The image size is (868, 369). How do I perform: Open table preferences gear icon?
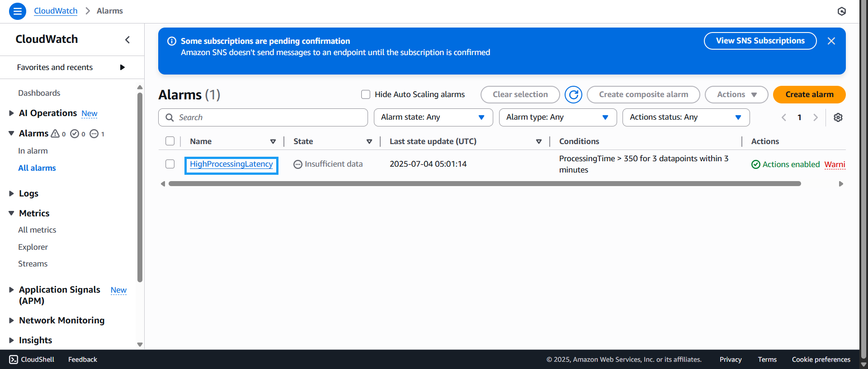[838, 117]
